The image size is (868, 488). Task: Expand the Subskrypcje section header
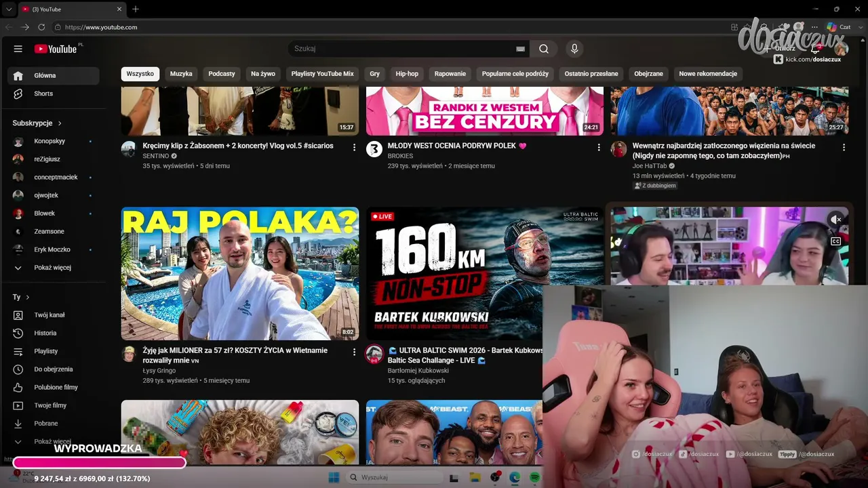[x=37, y=123]
